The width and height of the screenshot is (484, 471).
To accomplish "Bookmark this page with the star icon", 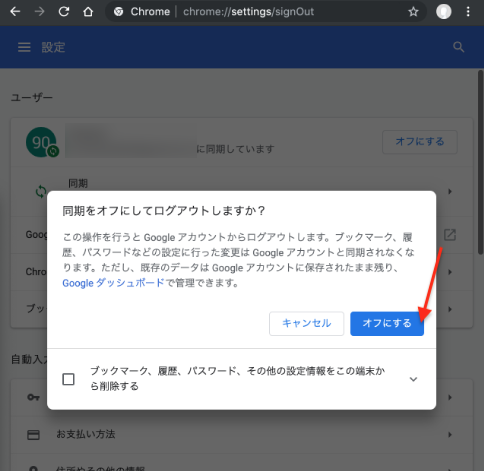I will pos(413,12).
